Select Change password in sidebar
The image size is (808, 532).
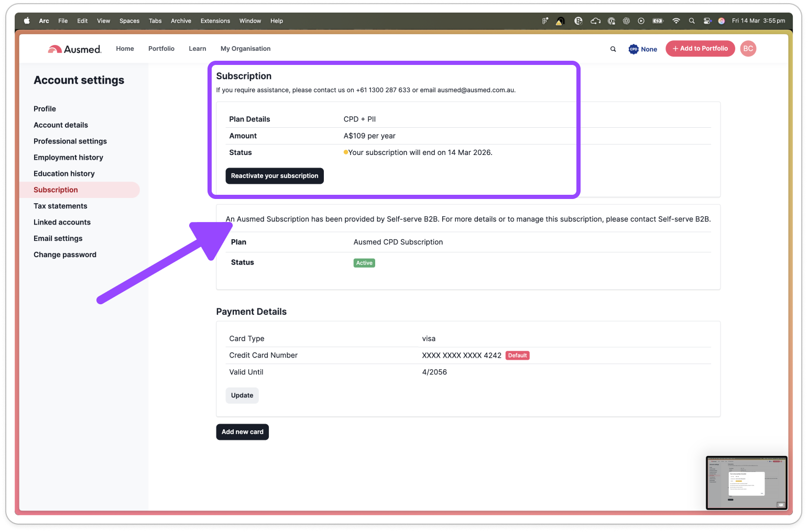tap(65, 255)
